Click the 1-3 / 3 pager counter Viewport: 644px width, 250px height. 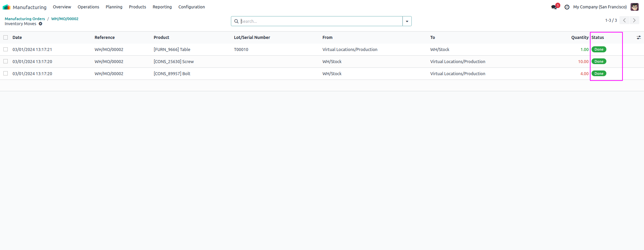point(611,20)
